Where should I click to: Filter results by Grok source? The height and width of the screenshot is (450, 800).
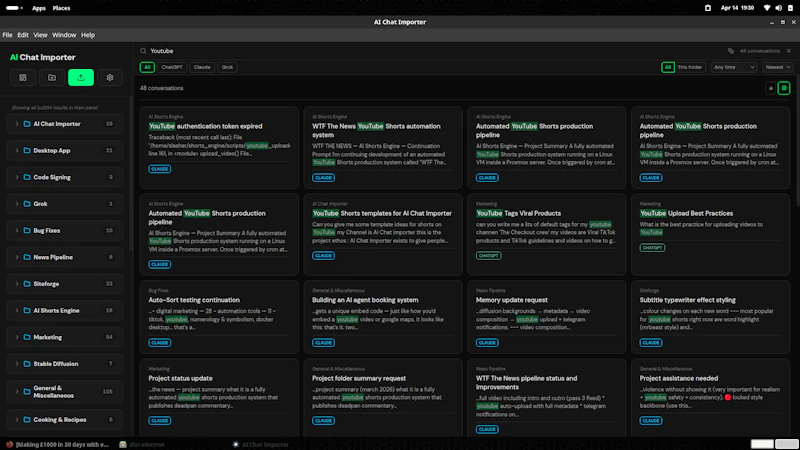228,67
